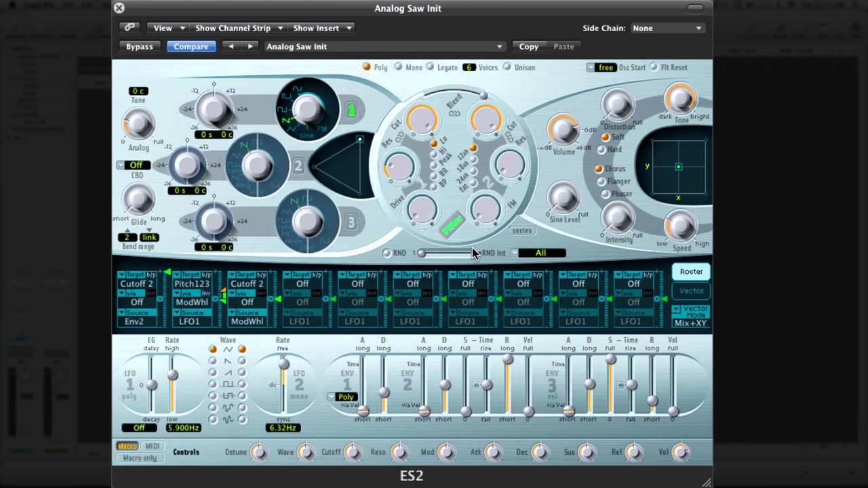Open Pitch123 router target menu
The height and width of the screenshot is (488, 868).
(x=191, y=283)
